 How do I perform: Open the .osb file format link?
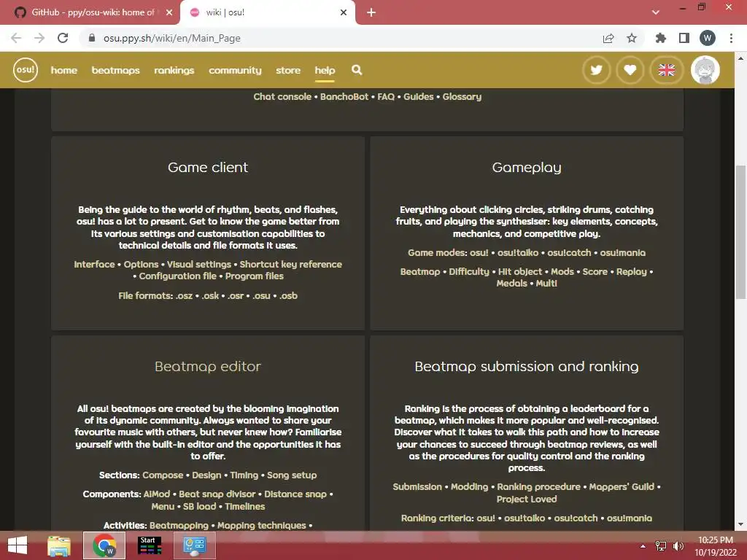(289, 296)
